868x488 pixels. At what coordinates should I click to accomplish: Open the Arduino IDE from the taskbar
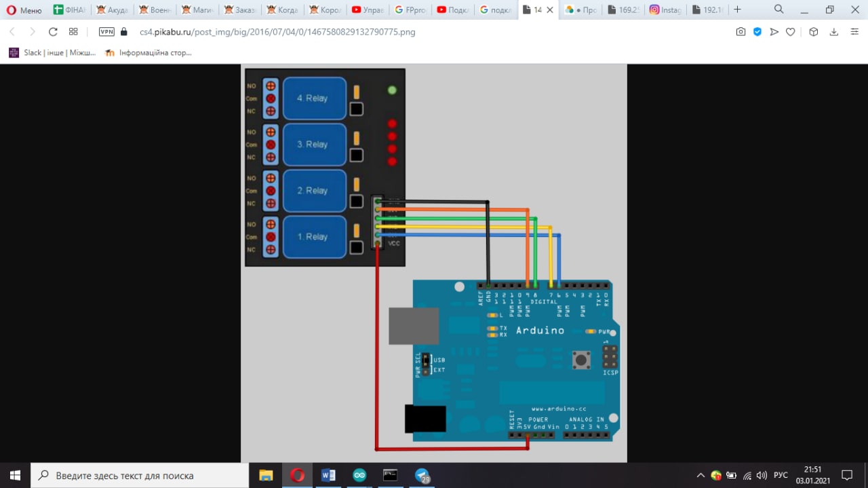(359, 475)
